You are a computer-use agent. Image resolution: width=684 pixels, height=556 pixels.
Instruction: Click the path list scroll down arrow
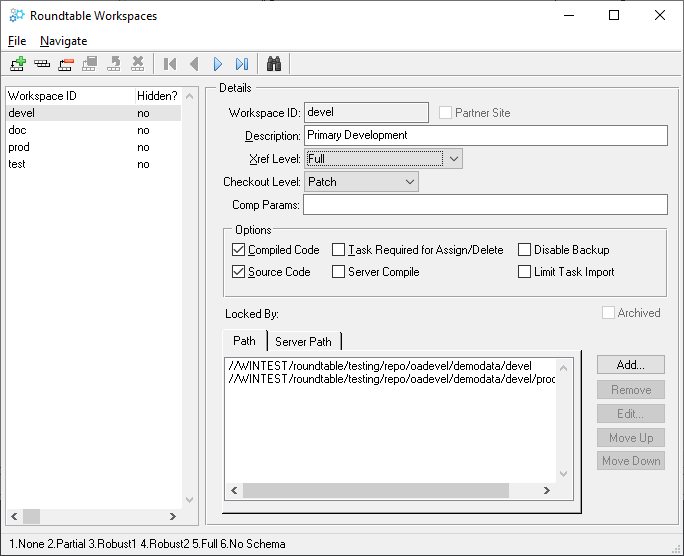pos(564,474)
